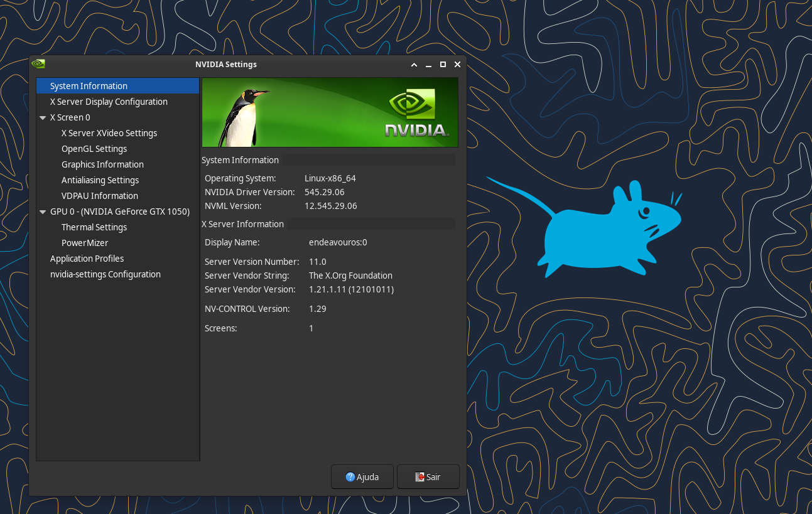812x514 pixels.
Task: Click The X.Org Foundation vendor string
Action: (x=350, y=276)
